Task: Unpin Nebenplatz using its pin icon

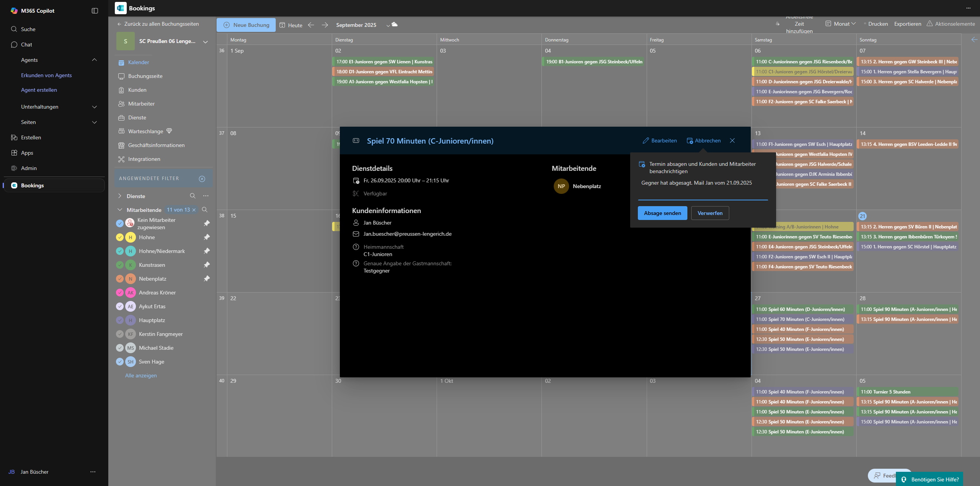Action: pyautogui.click(x=207, y=279)
